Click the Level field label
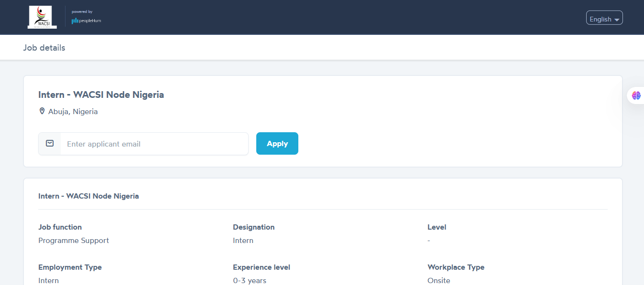The height and width of the screenshot is (285, 644). (x=437, y=227)
